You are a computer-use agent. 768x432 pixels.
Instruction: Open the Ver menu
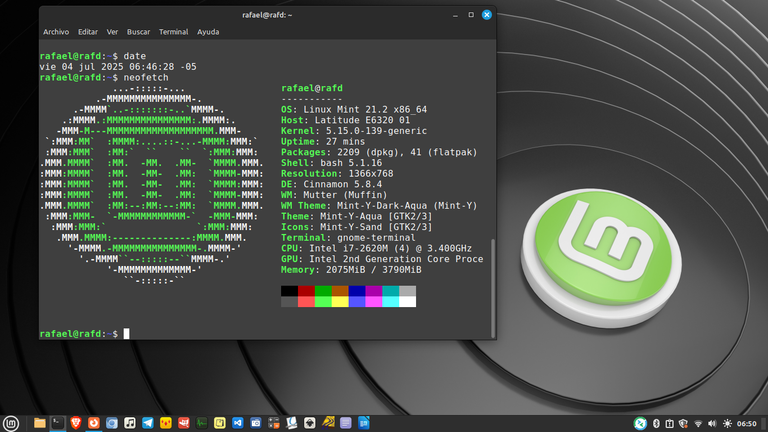(112, 32)
